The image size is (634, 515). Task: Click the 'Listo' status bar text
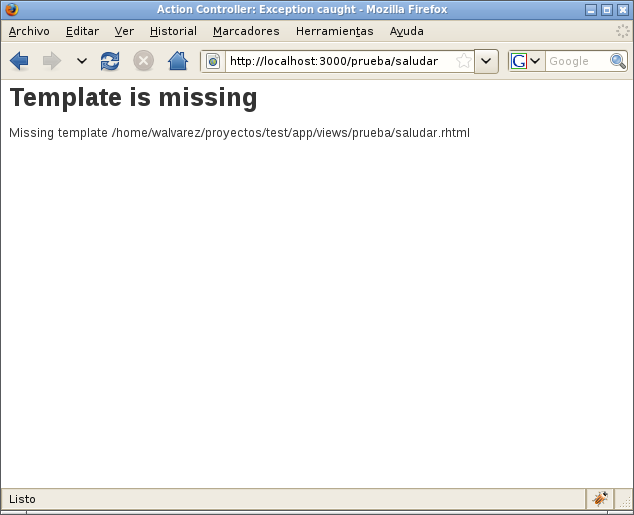click(22, 499)
